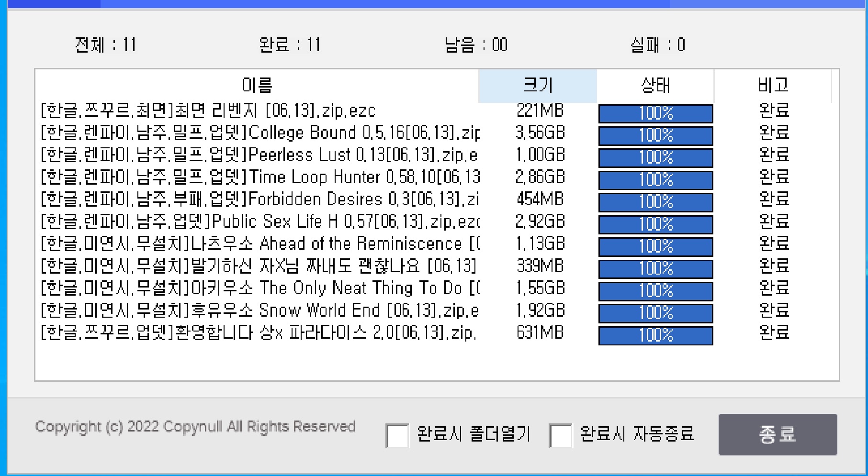Click the 454MB size cell
Image resolution: width=868 pixels, height=476 pixels.
[540, 199]
